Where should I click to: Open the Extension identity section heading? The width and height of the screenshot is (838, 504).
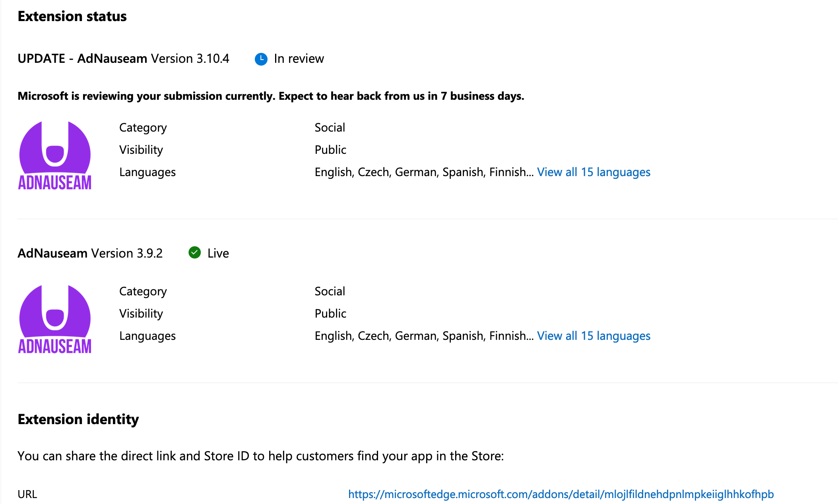pyautogui.click(x=78, y=419)
